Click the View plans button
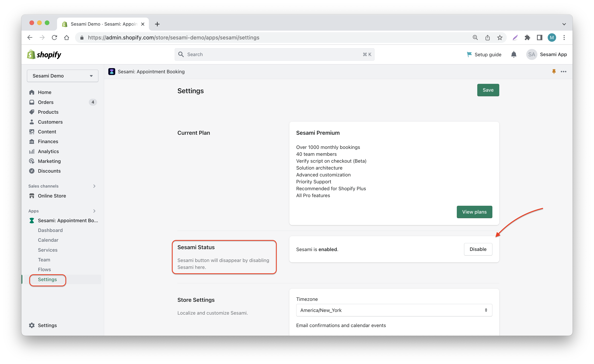 point(474,212)
